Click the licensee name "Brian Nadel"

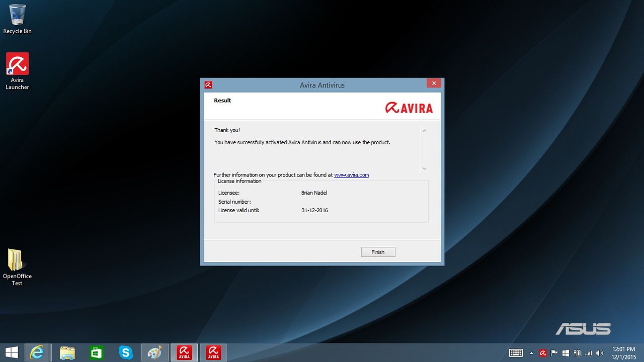coord(314,193)
